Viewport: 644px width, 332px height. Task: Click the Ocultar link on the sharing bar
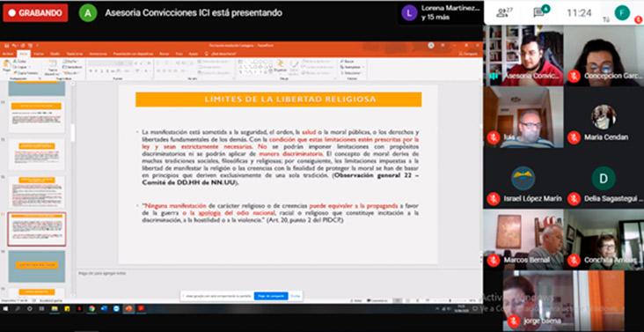[x=296, y=296]
